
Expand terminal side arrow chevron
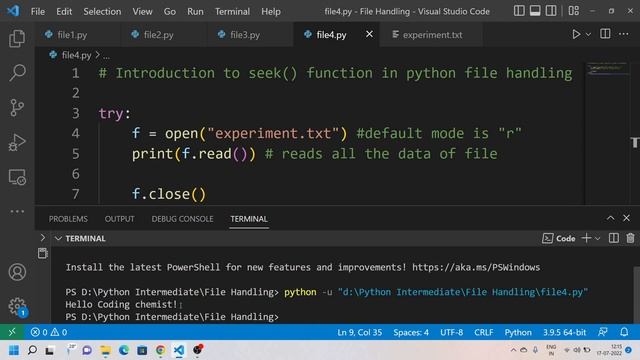42,238
